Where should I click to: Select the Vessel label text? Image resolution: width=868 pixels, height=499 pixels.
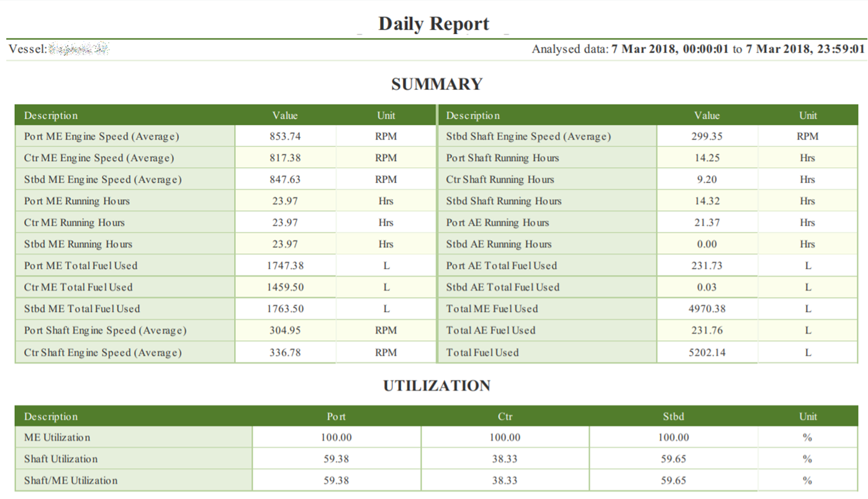28,49
